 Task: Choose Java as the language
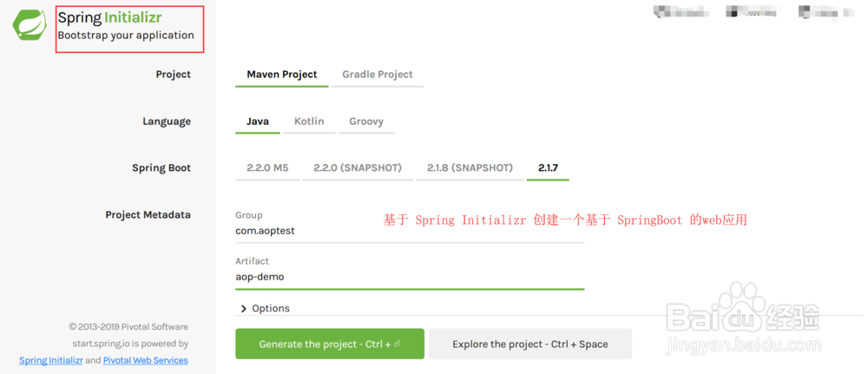258,121
